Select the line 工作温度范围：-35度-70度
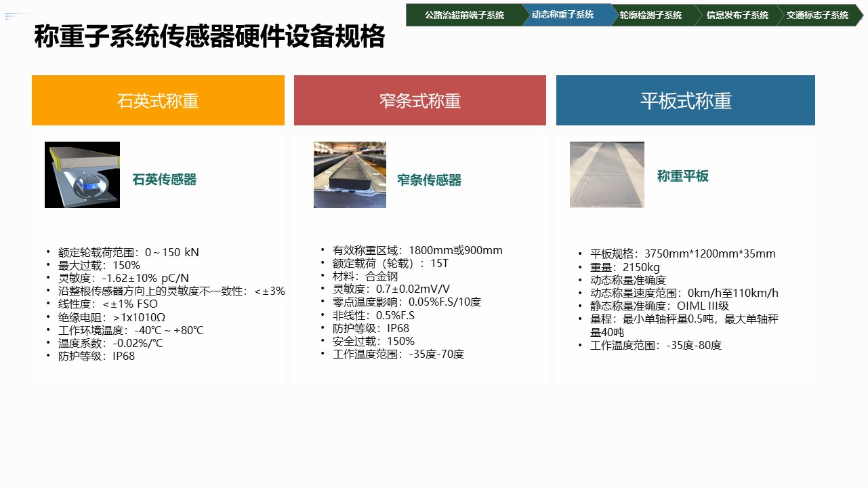868x488 pixels. pos(398,354)
